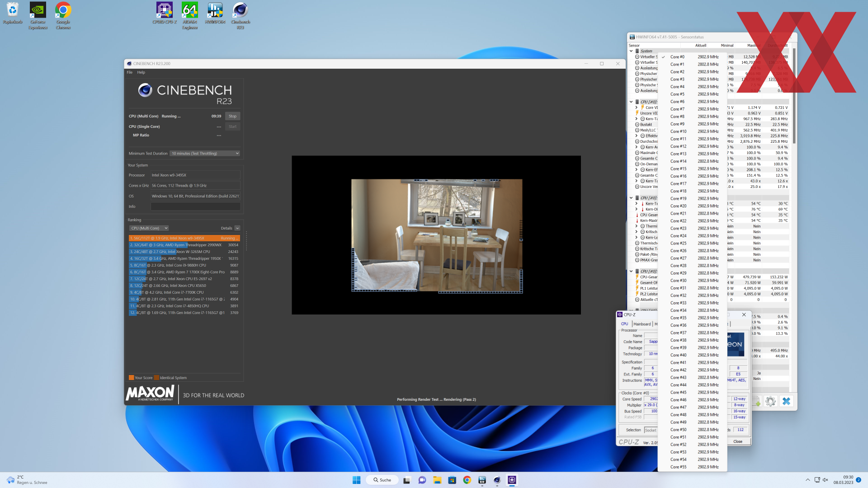Click the Socket selection field in CPU-Z
868x488 pixels.
pos(651,430)
